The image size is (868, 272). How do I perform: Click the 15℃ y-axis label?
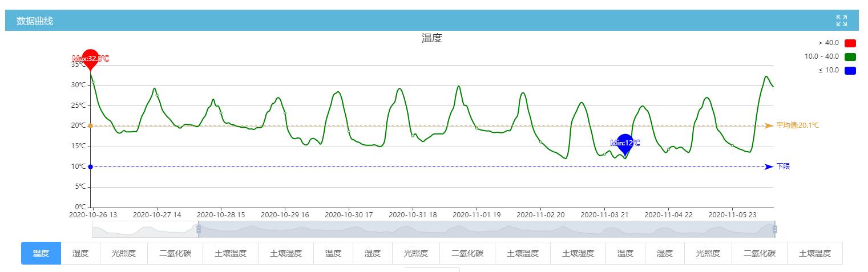78,146
